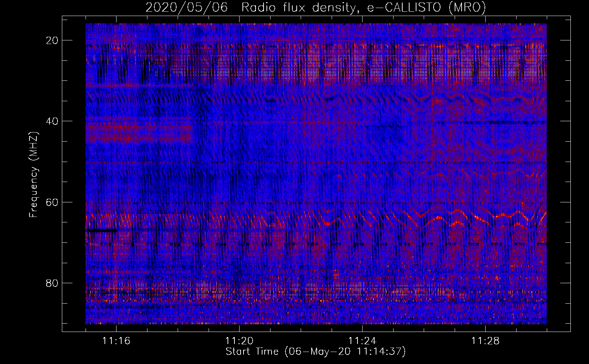Screen dimensions: 589x364
Task: Click the '60' frequency tick label
Action: (x=52, y=202)
